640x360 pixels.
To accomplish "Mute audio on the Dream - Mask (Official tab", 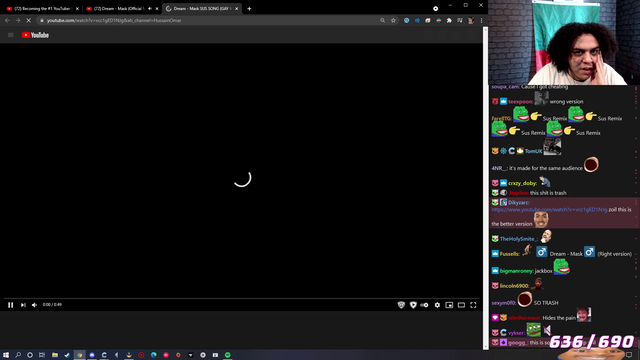I will pyautogui.click(x=150, y=9).
